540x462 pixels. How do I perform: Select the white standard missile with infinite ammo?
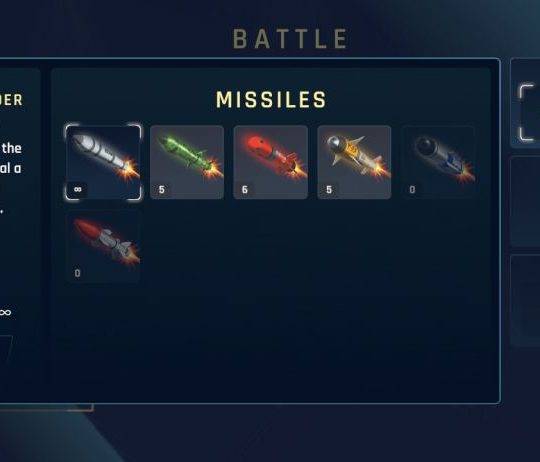(x=103, y=162)
